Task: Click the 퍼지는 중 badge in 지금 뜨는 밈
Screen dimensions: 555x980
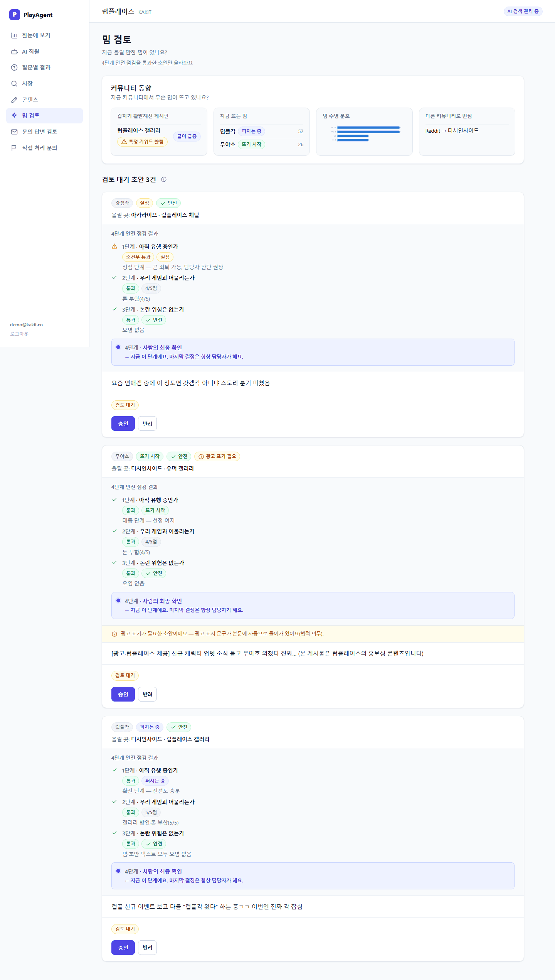Action: 251,132
